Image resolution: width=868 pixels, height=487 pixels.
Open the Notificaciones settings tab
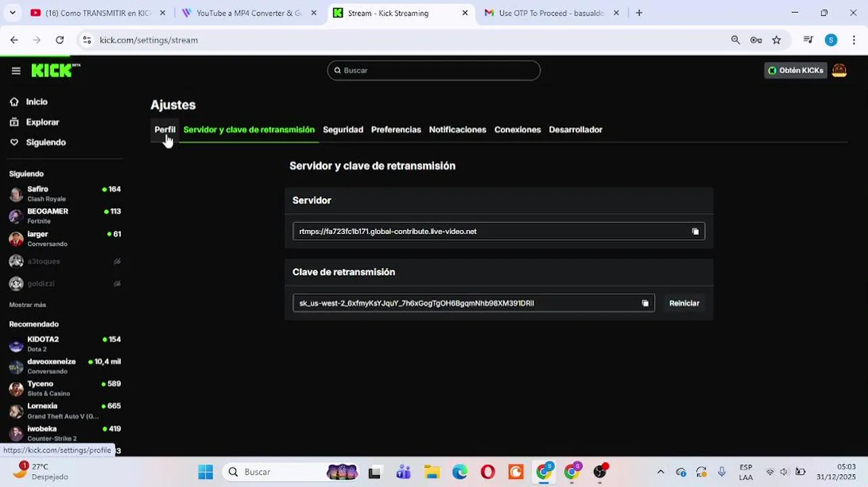(x=458, y=130)
